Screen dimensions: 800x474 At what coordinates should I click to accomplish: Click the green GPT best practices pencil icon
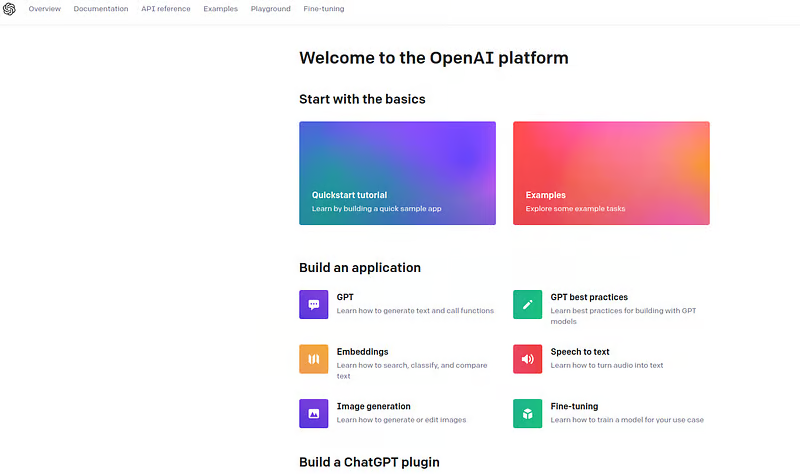coord(527,304)
